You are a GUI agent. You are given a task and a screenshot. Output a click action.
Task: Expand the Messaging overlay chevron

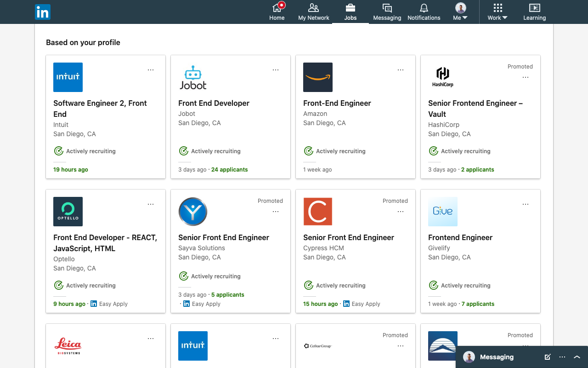click(577, 357)
